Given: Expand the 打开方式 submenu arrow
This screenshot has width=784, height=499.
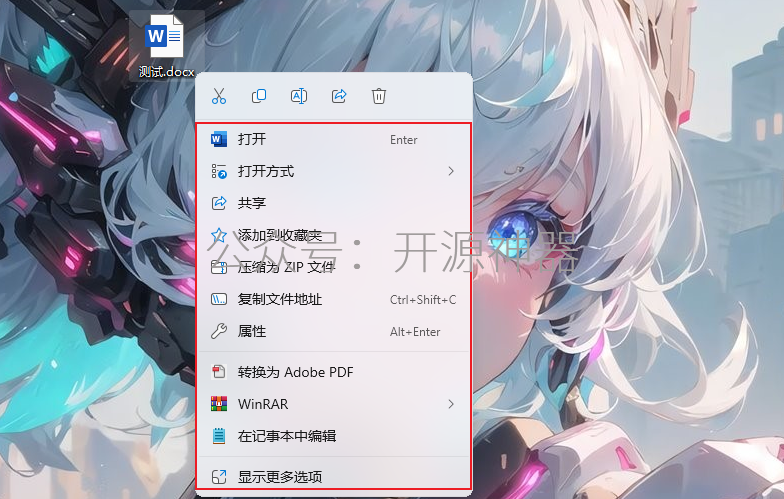Looking at the screenshot, I should click(x=451, y=171).
